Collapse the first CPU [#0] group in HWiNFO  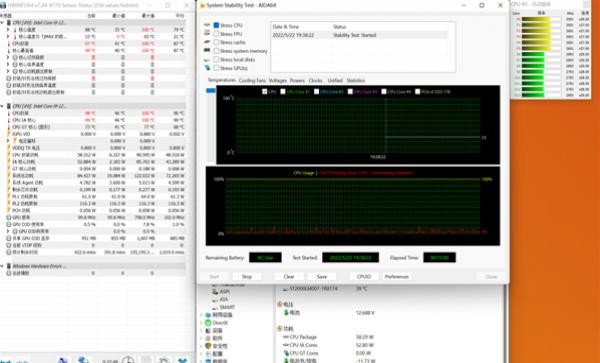pyautogui.click(x=2, y=23)
